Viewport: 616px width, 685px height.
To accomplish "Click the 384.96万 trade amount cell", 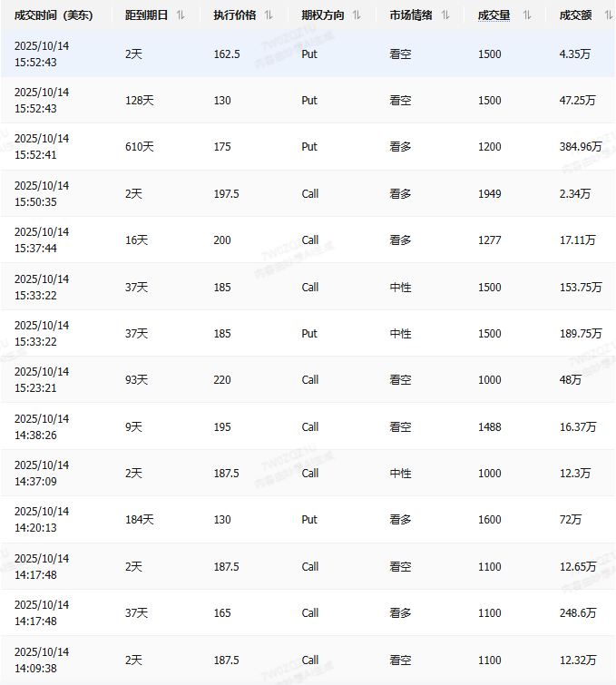I will point(581,147).
